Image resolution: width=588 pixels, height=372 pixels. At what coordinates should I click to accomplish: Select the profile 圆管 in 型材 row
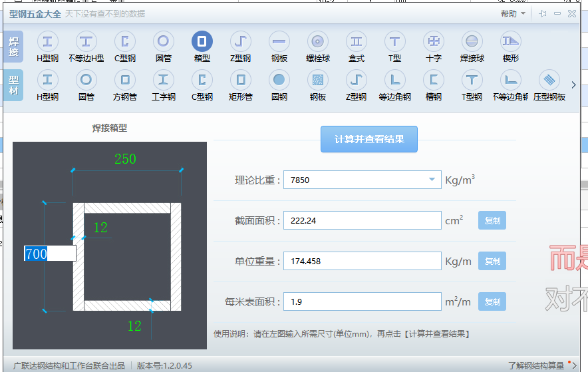click(86, 80)
